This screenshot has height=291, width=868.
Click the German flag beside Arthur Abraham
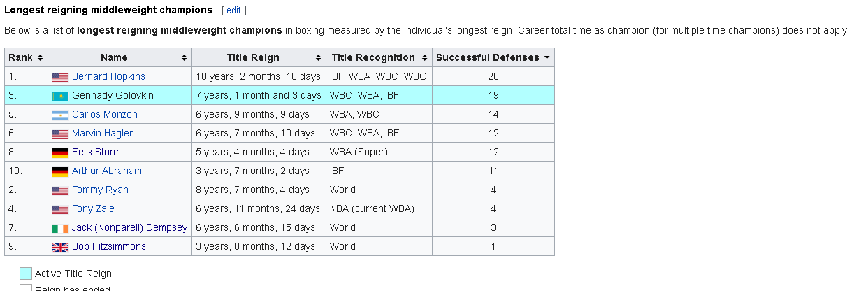pyautogui.click(x=60, y=171)
